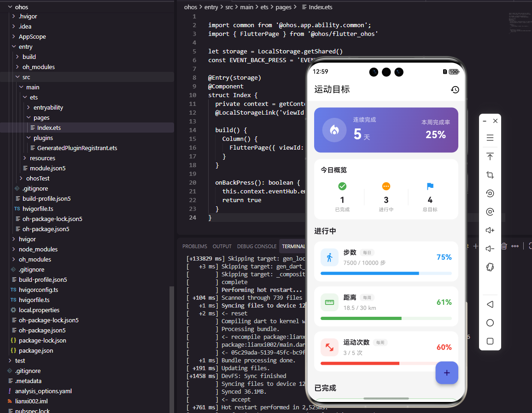Click 'pages' in the breadcrumb path
532x413 pixels.
coord(283,7)
